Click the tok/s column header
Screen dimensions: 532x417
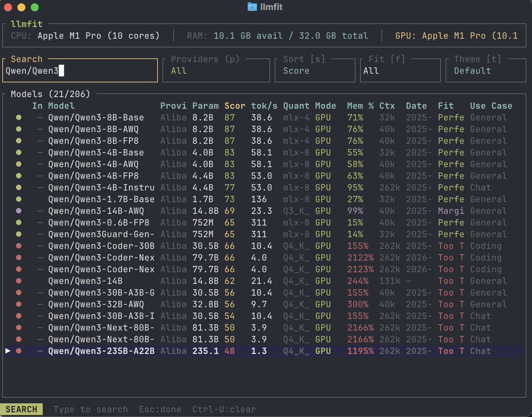[x=264, y=106]
